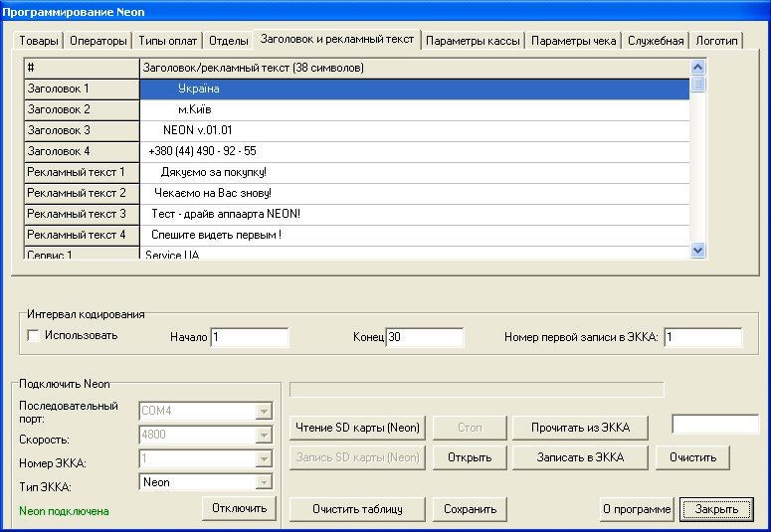Expand the Тип ЭККА Neon dropdown

tap(264, 482)
